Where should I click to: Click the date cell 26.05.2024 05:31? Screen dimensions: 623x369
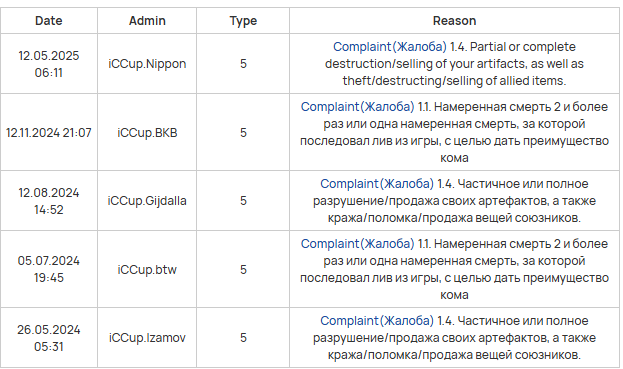tap(49, 338)
